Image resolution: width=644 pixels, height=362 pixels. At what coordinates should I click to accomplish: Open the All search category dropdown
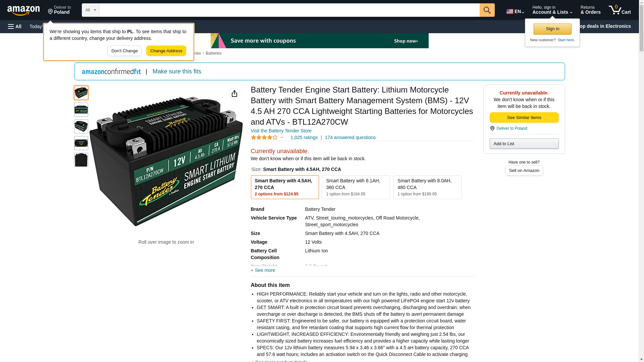pos(90,10)
